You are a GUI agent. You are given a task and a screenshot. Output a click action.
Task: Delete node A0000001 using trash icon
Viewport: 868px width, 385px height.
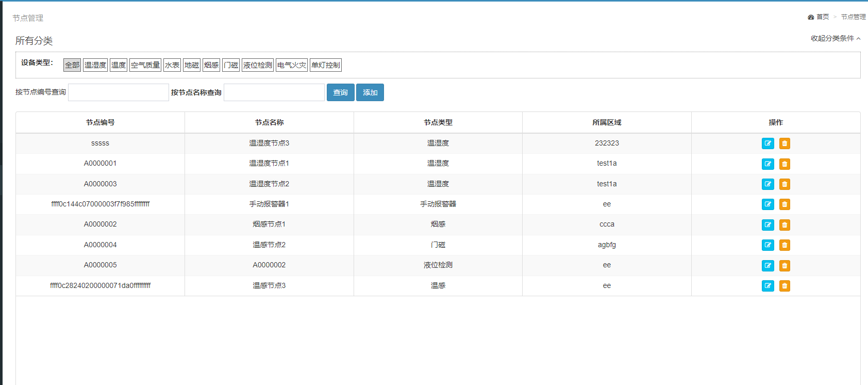point(784,164)
